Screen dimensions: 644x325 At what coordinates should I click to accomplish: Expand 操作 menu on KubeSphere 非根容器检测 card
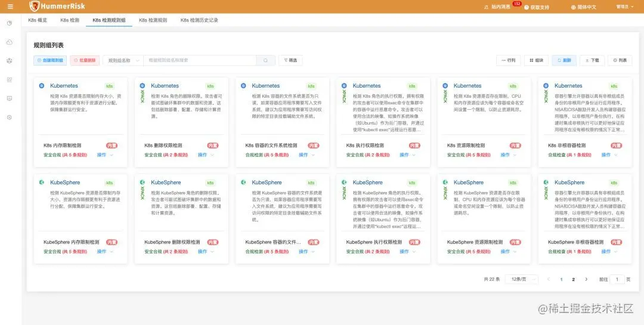609,252
